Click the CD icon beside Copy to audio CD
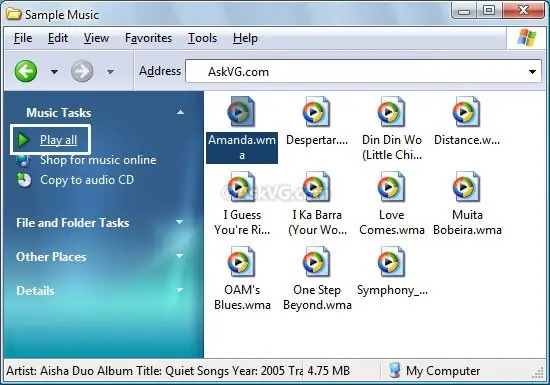The height and width of the screenshot is (385, 550). coord(24,180)
